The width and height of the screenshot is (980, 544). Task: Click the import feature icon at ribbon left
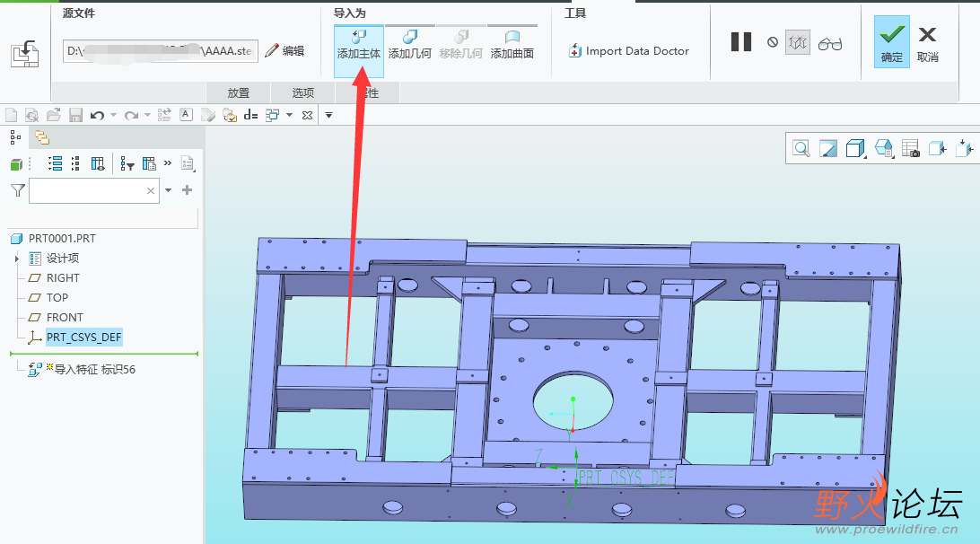[25, 54]
